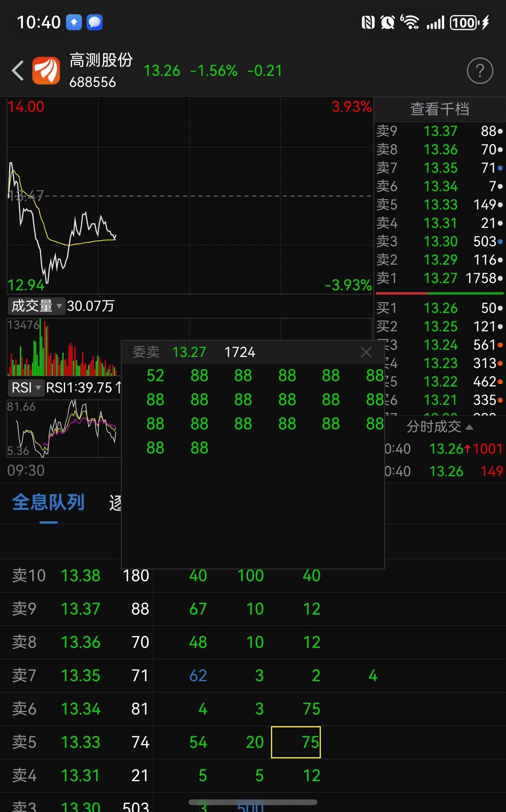Tap the intraday price line chart
The image size is (506, 812).
coord(189,196)
